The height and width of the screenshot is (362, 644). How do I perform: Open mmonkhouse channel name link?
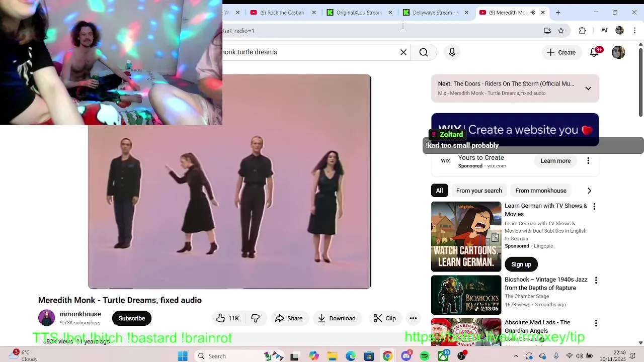(x=80, y=314)
